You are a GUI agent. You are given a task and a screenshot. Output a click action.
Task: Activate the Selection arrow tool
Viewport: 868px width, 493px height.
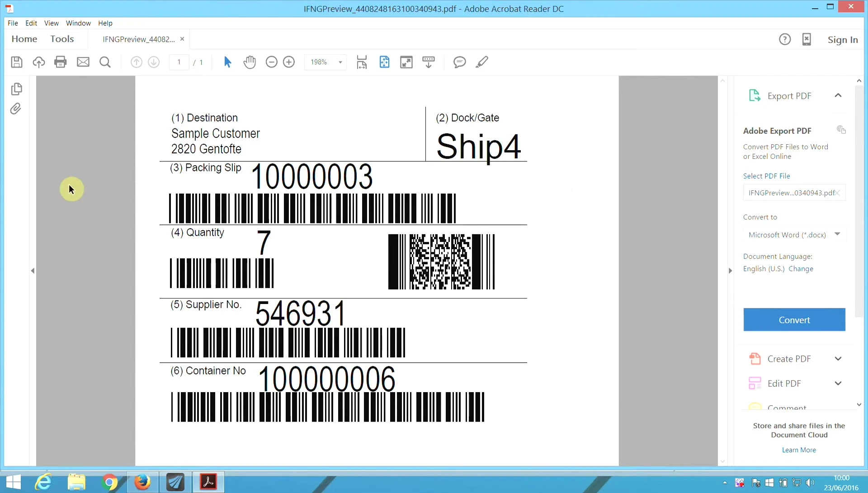tap(227, 62)
